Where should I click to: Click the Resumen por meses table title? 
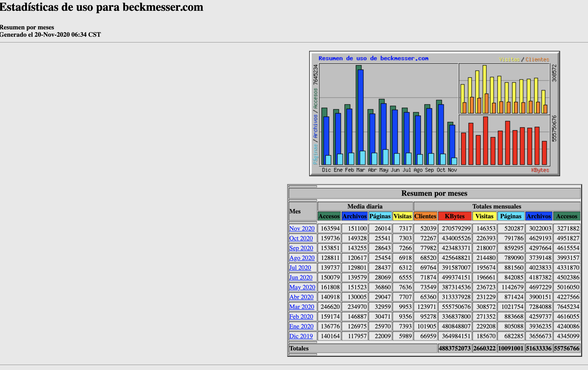tap(434, 193)
